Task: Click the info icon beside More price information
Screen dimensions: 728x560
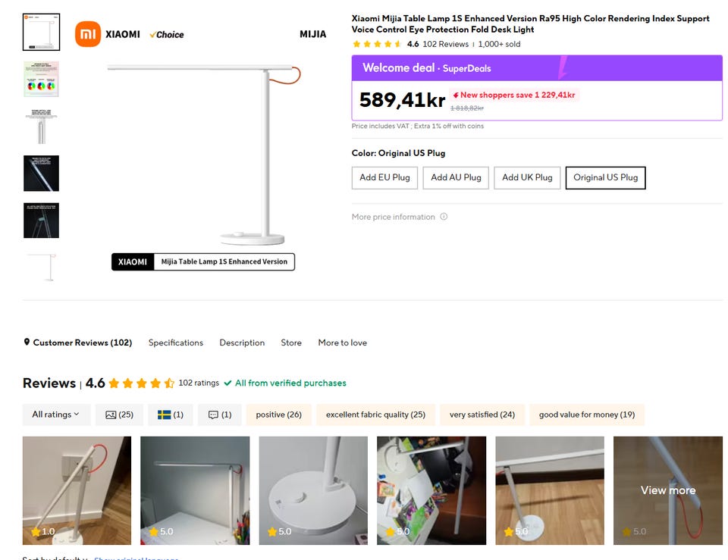Action: click(x=444, y=217)
